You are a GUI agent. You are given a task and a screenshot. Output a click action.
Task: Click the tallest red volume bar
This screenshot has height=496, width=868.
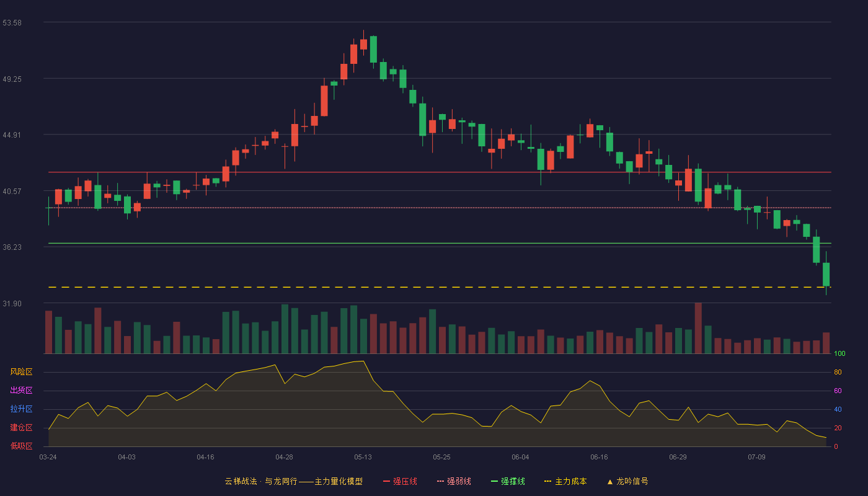click(698, 328)
